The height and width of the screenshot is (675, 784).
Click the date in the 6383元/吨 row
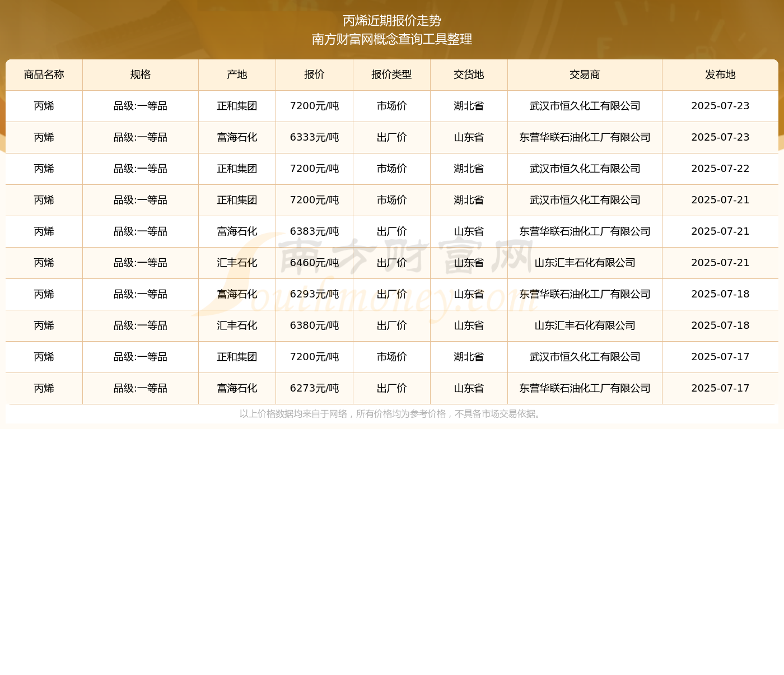[720, 231]
